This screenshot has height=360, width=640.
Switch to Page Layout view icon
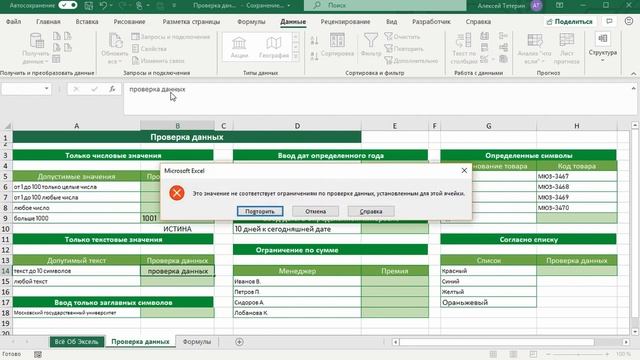pyautogui.click(x=513, y=354)
